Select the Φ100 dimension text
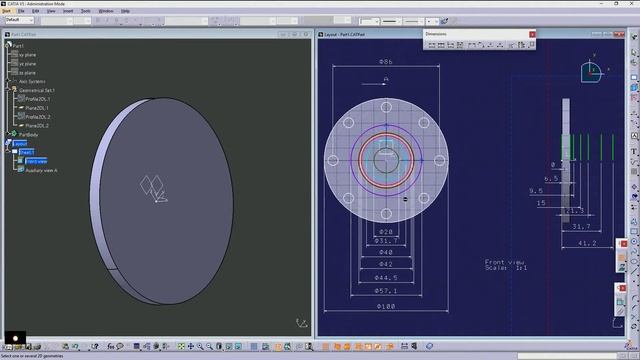Screen dimensions: 640x360 pos(386,306)
